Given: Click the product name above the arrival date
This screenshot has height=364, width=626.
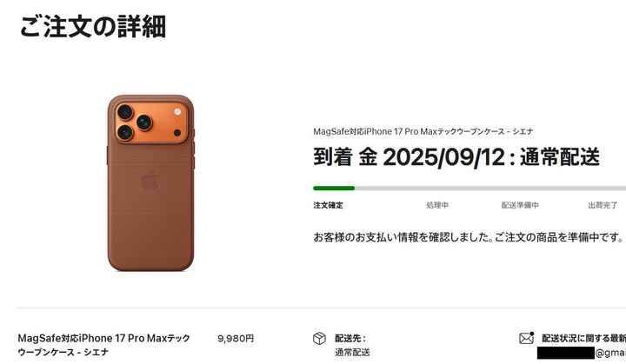Looking at the screenshot, I should pos(423,131).
